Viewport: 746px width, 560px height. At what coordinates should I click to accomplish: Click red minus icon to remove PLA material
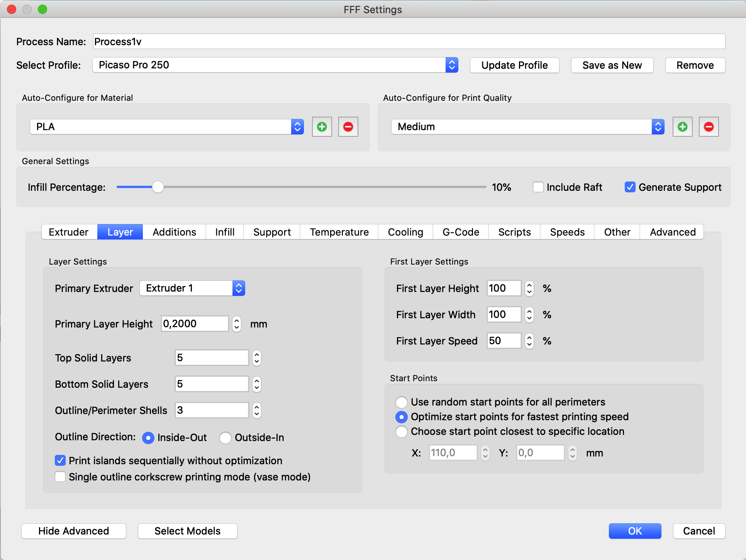point(348,127)
